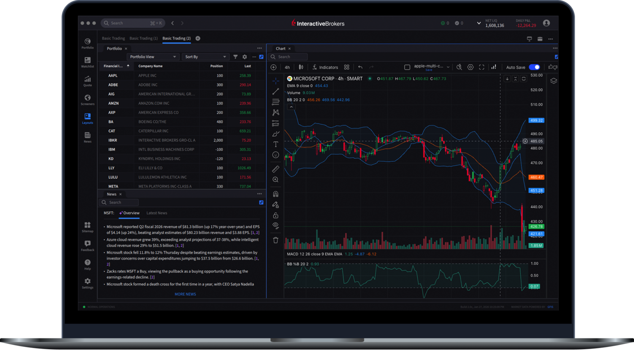Hide all drawings using the eye icon
The width and height of the screenshot is (634, 364).
(x=275, y=225)
